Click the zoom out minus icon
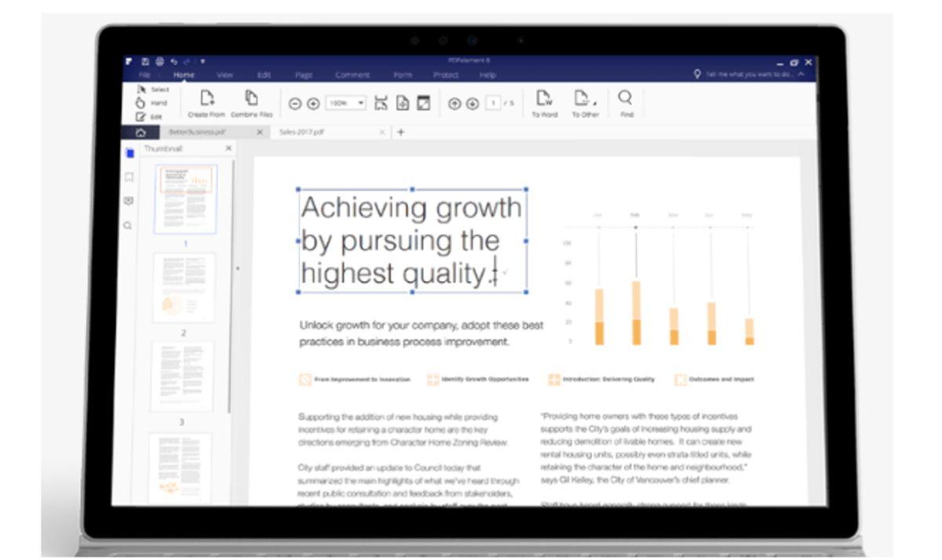942x560 pixels. [295, 104]
